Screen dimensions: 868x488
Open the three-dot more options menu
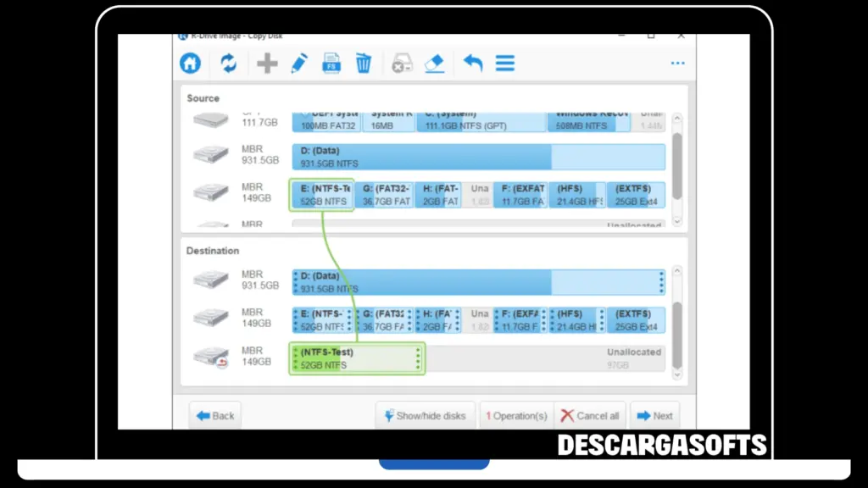pyautogui.click(x=677, y=64)
